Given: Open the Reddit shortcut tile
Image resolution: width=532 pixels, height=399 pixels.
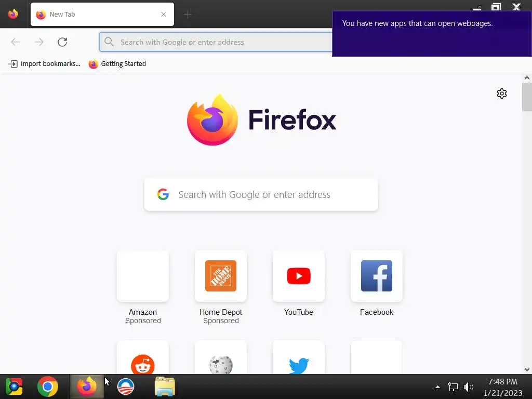Looking at the screenshot, I should point(143,357).
